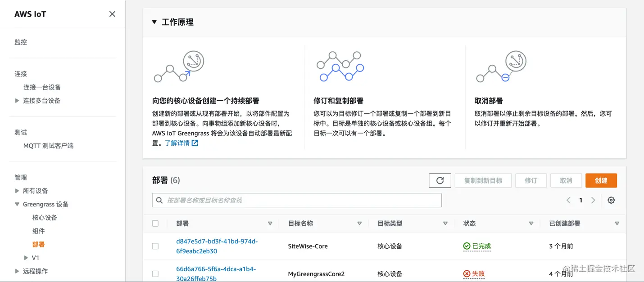Click the 创建 button
This screenshot has width=644, height=282.
pos(601,180)
